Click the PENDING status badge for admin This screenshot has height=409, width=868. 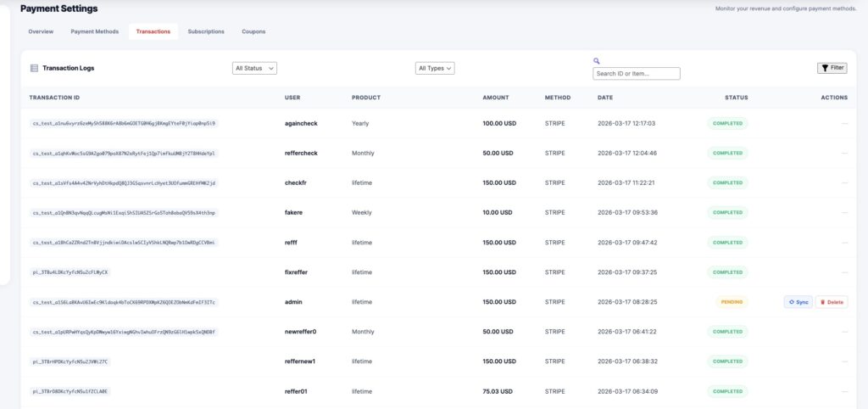[x=726, y=302]
